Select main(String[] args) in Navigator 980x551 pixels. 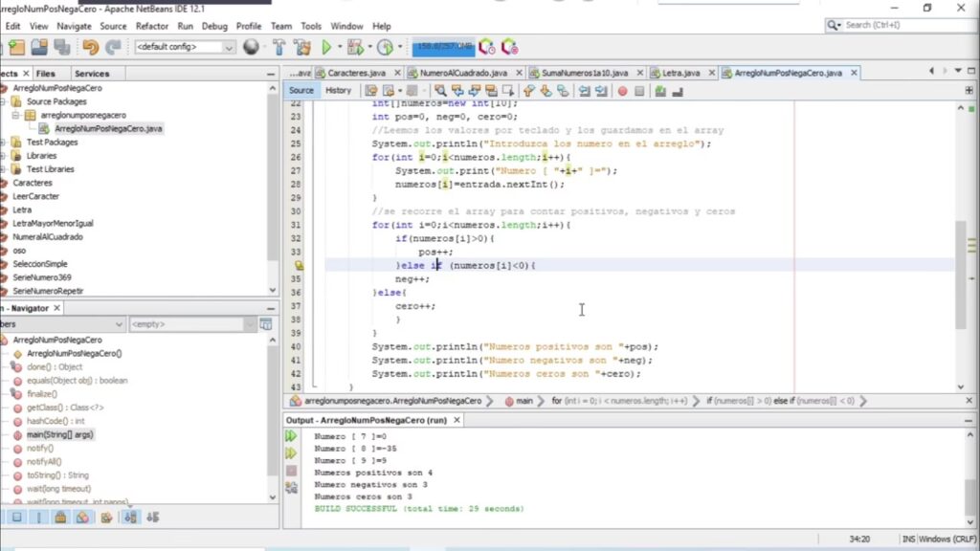coord(59,434)
